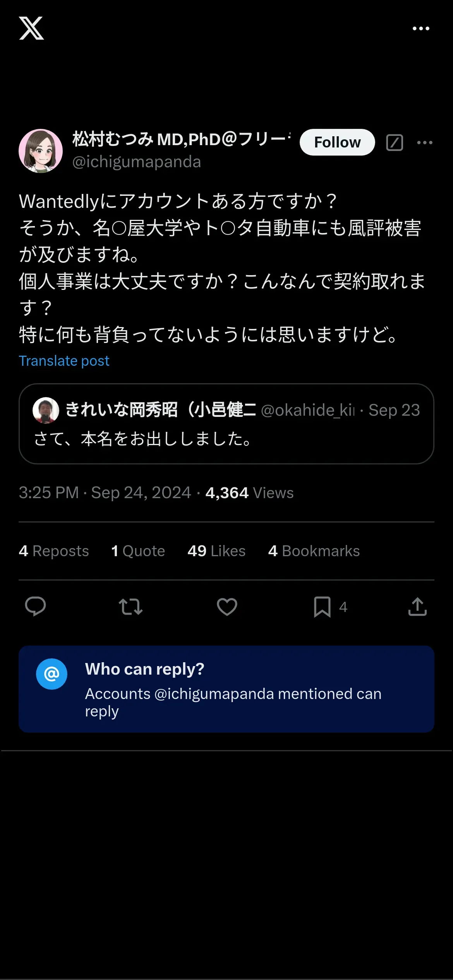The image size is (453, 980).
Task: Click the Translate post link
Action: point(64,361)
